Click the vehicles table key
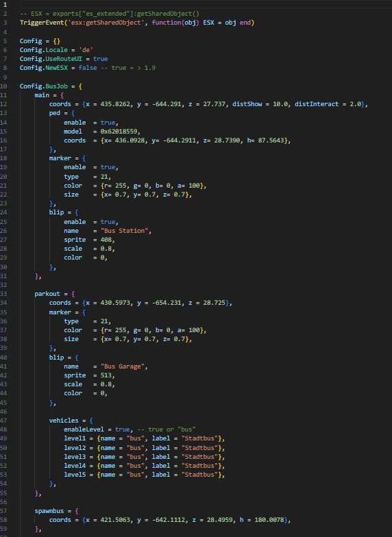This screenshot has height=537, width=392. point(64,421)
